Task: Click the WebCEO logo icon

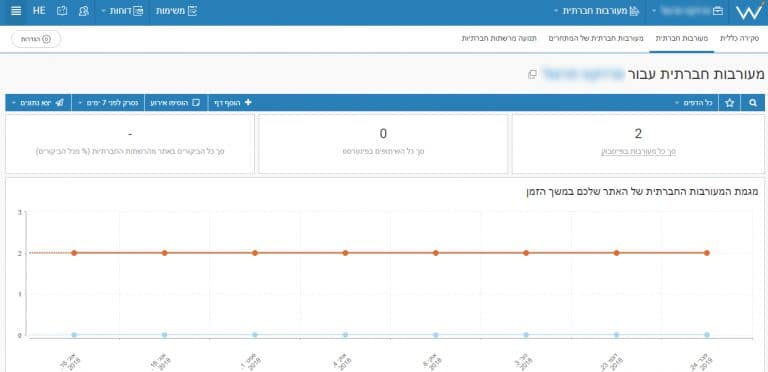Action: 749,12
